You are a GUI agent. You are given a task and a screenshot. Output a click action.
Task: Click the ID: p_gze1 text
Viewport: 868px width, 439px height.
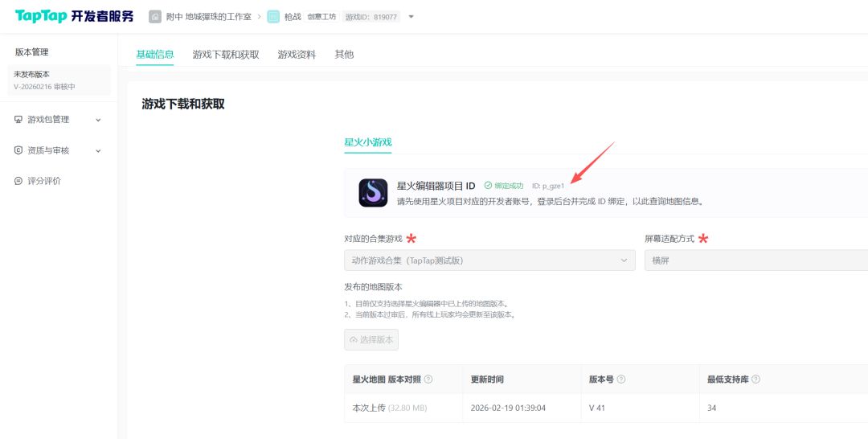point(548,186)
